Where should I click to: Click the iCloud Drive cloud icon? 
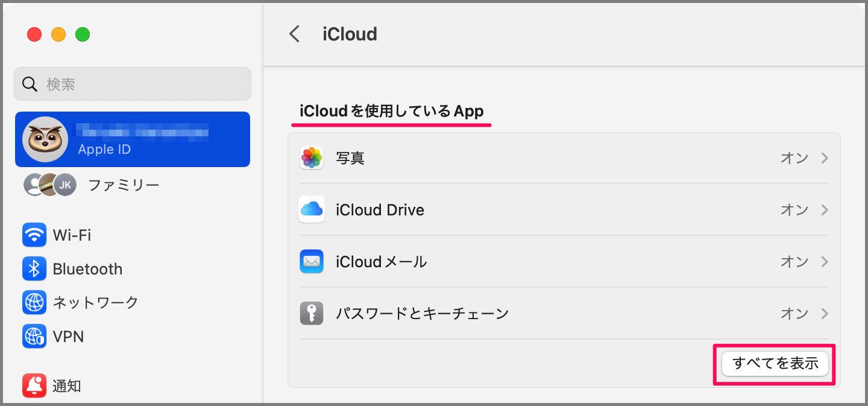(312, 210)
